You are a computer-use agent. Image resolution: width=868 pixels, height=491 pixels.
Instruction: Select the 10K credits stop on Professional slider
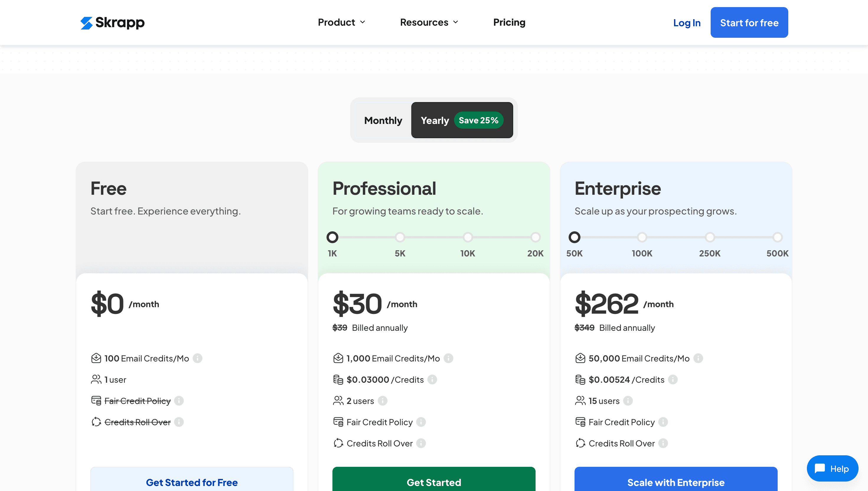click(468, 237)
